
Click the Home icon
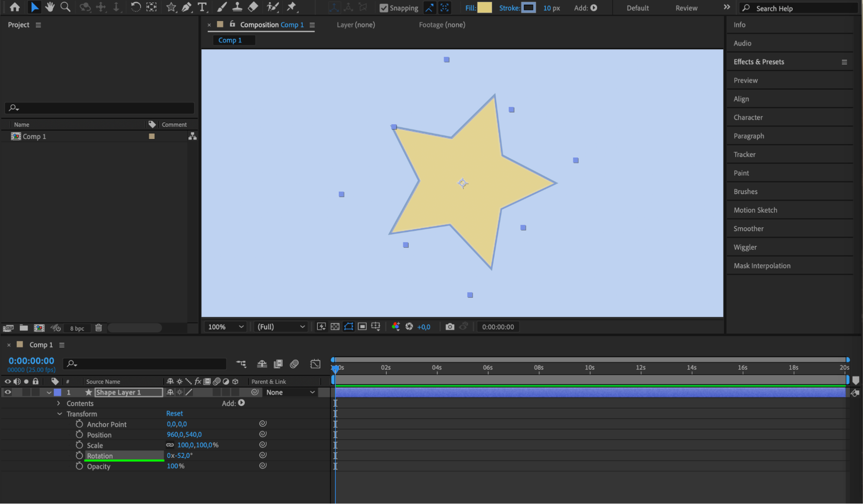click(x=15, y=7)
